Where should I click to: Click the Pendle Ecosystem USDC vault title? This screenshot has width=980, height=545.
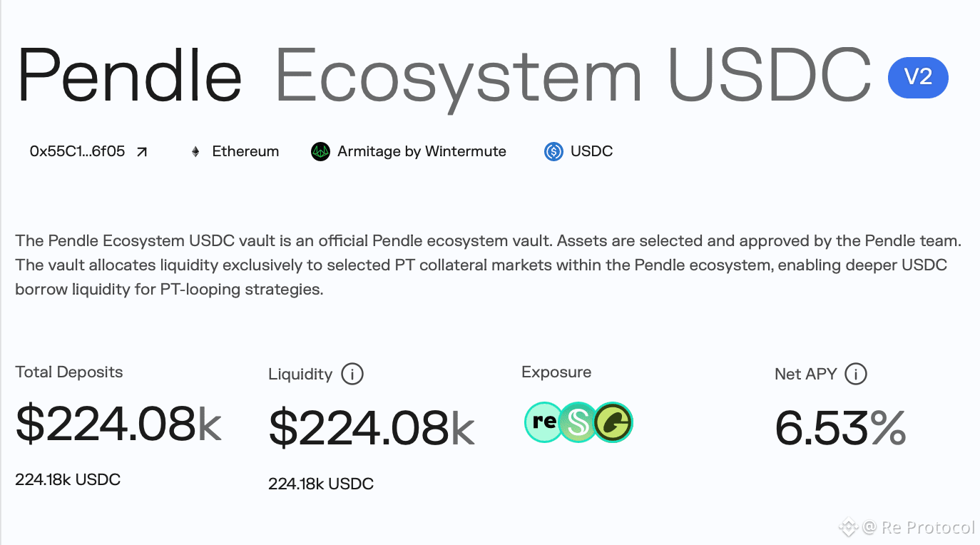444,76
